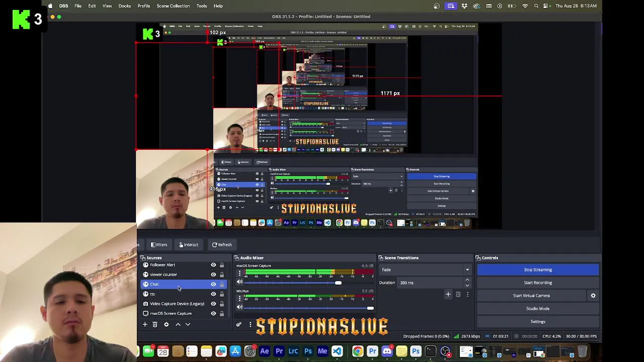Open Google Chrome from the dock
Viewport: 644px width, 362px height.
coord(358,351)
